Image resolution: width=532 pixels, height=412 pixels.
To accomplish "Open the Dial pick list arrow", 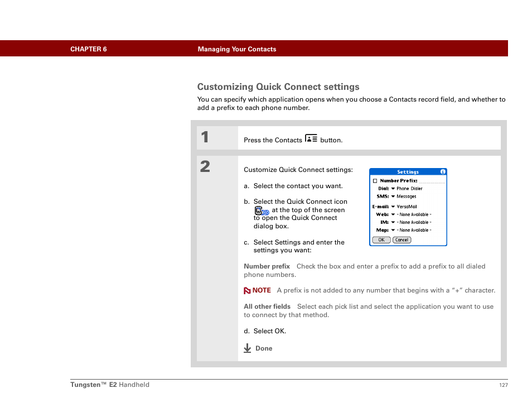I will 393,189.
